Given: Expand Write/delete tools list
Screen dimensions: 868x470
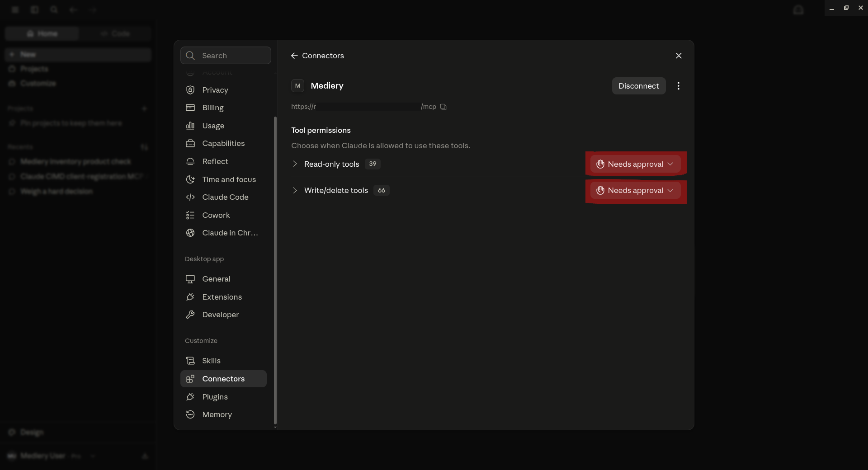Looking at the screenshot, I should click(295, 190).
